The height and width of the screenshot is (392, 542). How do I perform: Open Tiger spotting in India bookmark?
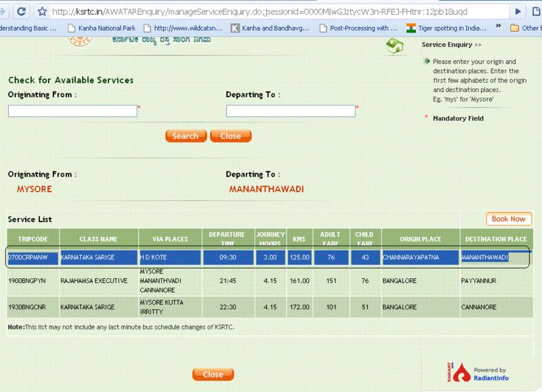click(x=449, y=28)
